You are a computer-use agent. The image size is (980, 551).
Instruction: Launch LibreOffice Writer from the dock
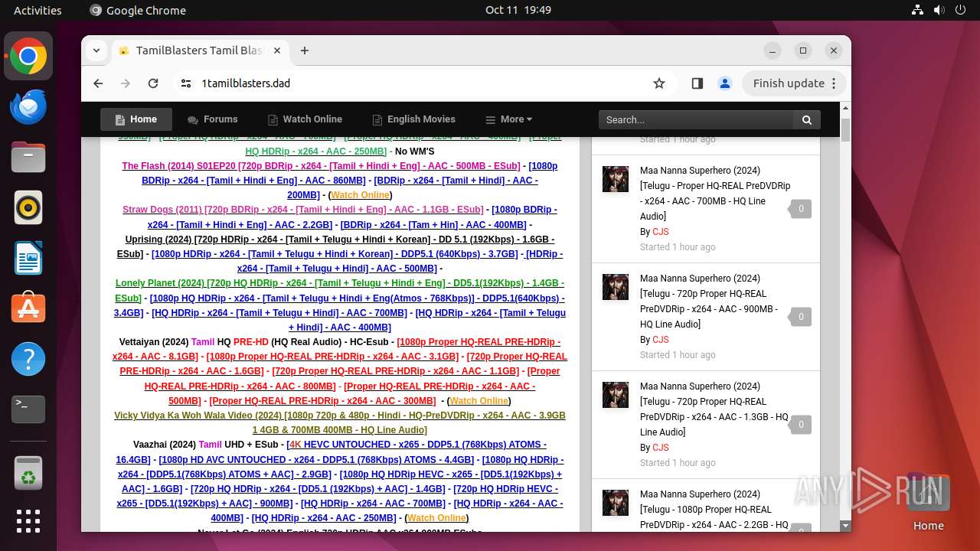pos(28,259)
